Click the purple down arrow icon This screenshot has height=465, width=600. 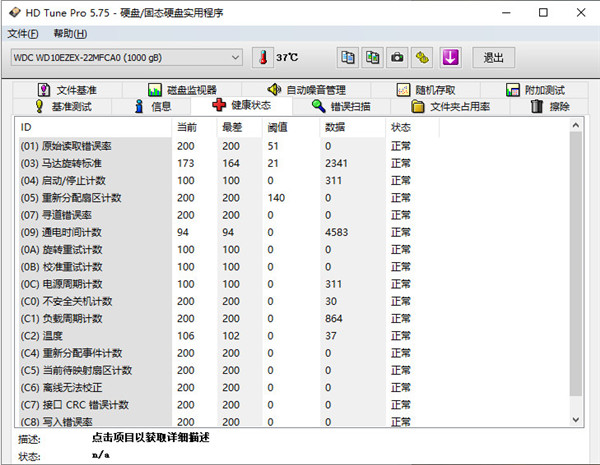pyautogui.click(x=450, y=57)
